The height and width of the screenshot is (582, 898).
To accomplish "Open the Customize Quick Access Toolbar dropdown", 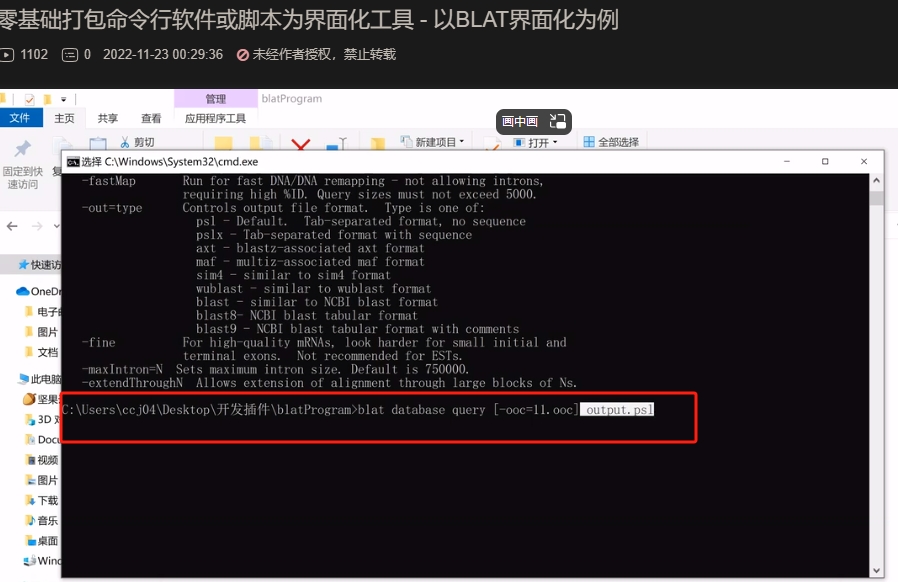I will point(63,99).
